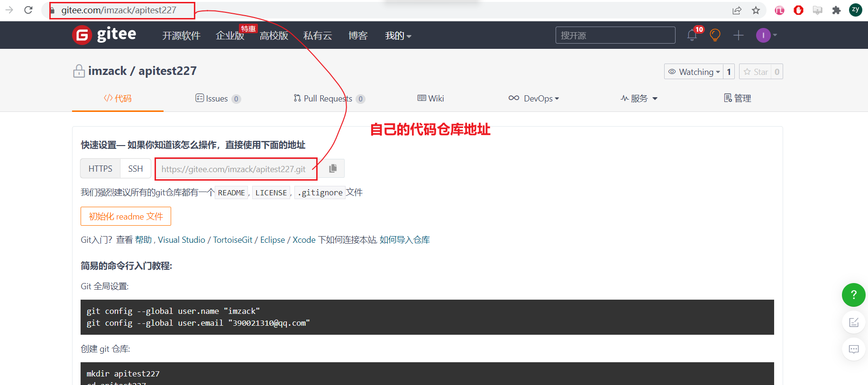Open the 我的 dropdown menu
Screen dimensions: 868x385
(398, 36)
